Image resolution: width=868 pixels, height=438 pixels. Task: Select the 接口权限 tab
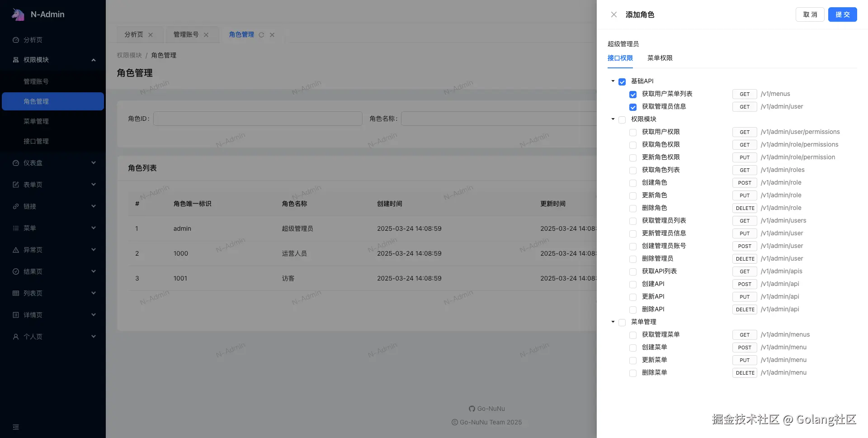620,58
